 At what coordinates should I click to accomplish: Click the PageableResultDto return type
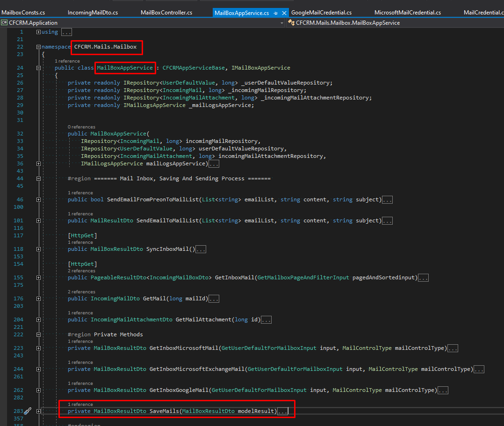click(118, 277)
